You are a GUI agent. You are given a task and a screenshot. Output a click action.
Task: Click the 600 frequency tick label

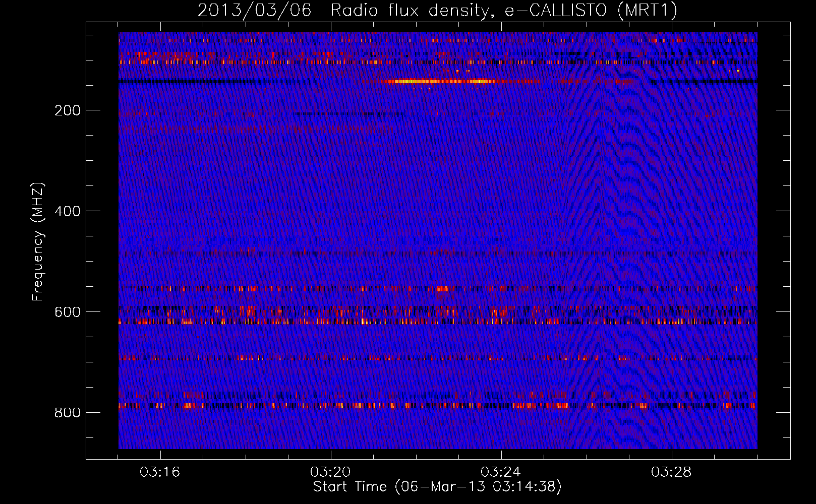68,312
